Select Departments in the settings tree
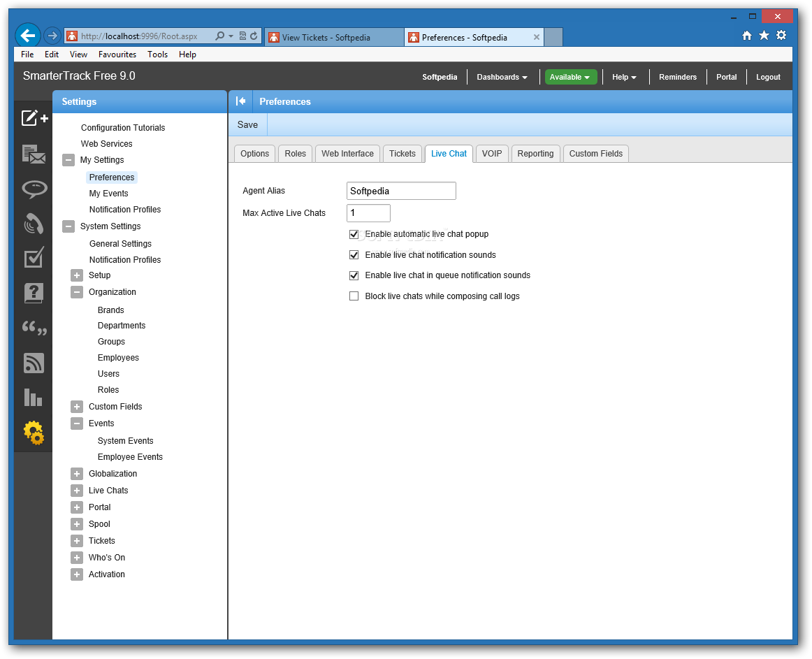 point(122,326)
